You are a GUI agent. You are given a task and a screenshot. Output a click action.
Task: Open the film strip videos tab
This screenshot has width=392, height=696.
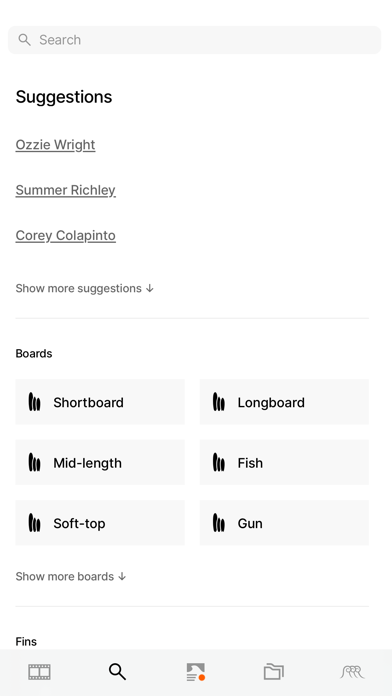pyautogui.click(x=40, y=672)
